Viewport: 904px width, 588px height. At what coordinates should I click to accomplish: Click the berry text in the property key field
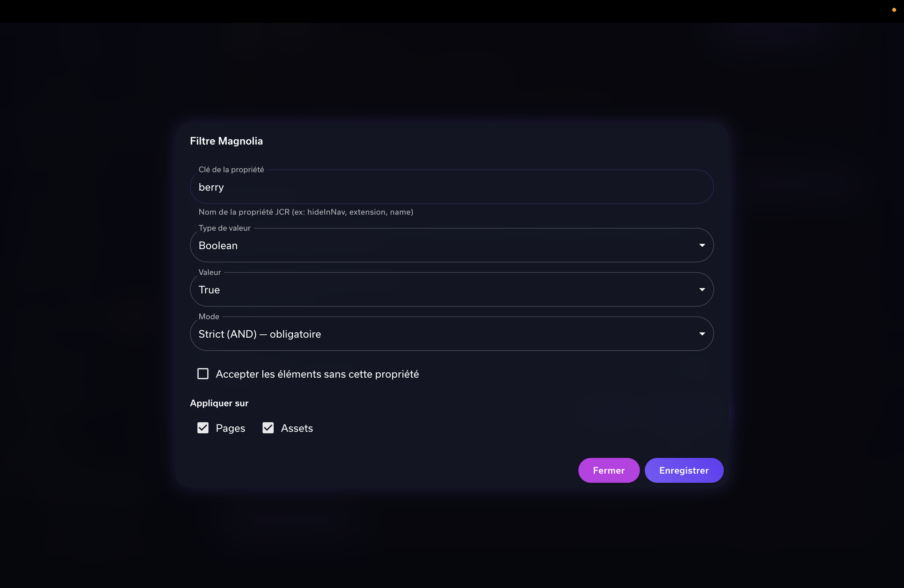pos(211,187)
